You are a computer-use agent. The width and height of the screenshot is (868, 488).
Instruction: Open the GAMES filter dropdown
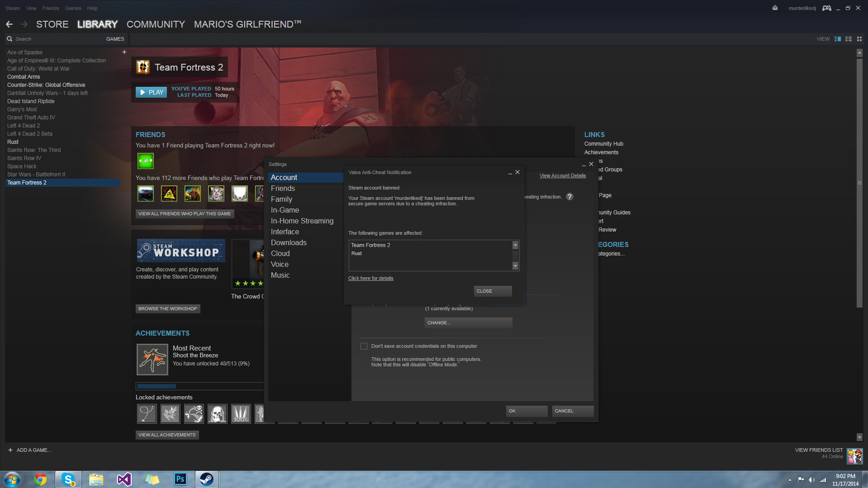[x=115, y=39]
